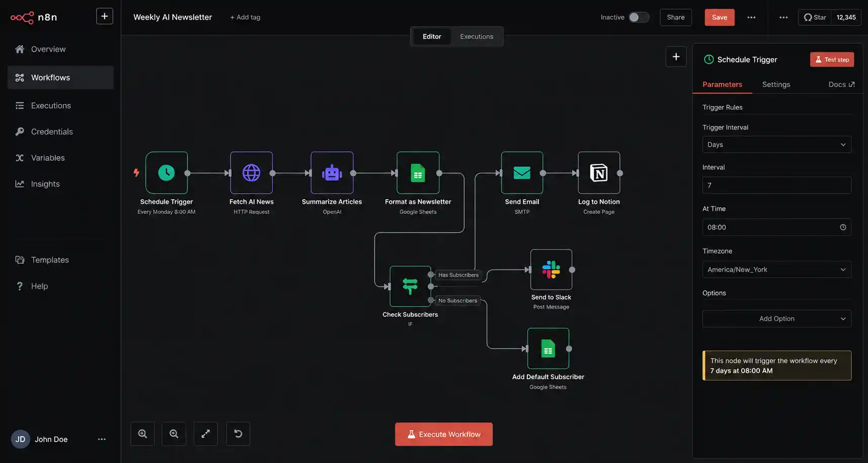
Task: Select the Check Subscribers IF node
Action: 410,286
